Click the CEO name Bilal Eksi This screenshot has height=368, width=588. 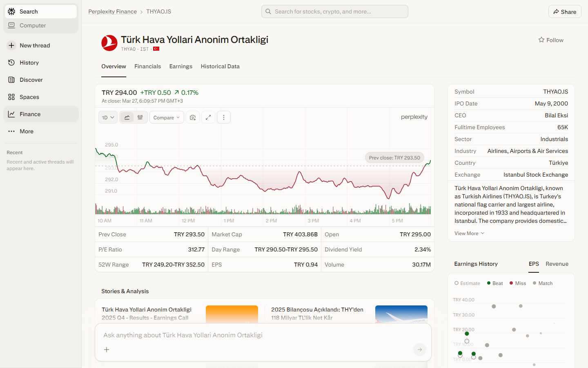(x=556, y=115)
